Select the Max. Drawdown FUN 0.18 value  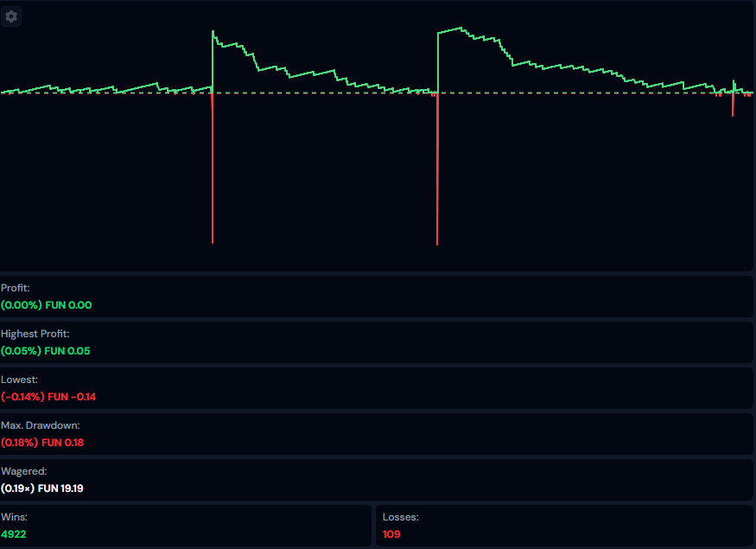[x=42, y=443]
